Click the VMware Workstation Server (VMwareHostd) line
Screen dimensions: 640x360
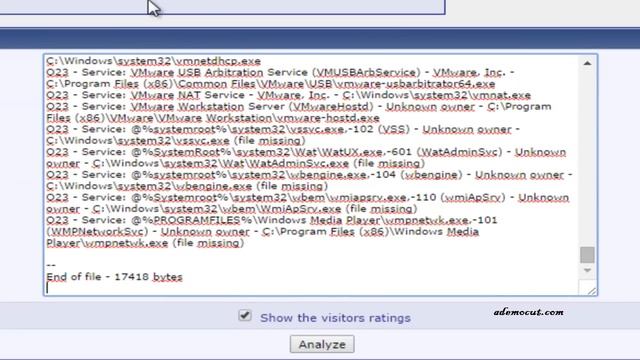pos(298,107)
